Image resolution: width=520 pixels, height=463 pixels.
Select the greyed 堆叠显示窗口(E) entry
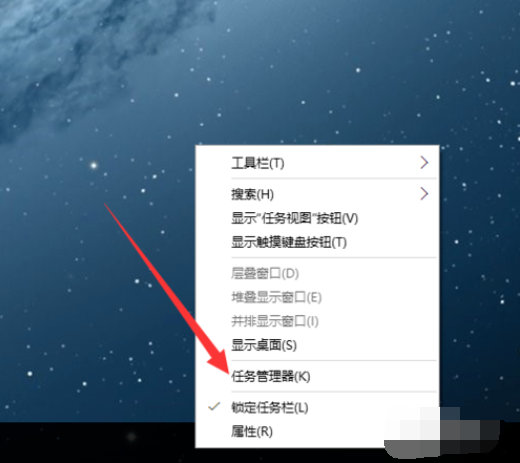[317, 297]
